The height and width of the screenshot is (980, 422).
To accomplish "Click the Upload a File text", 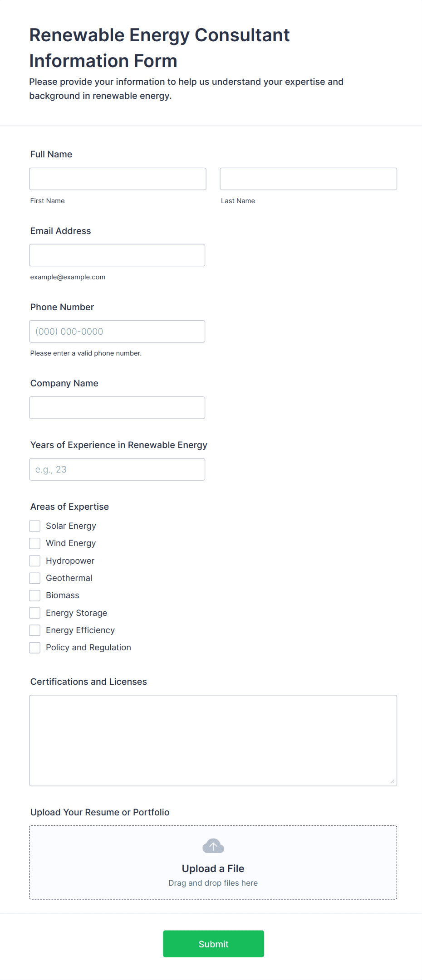I will click(213, 868).
